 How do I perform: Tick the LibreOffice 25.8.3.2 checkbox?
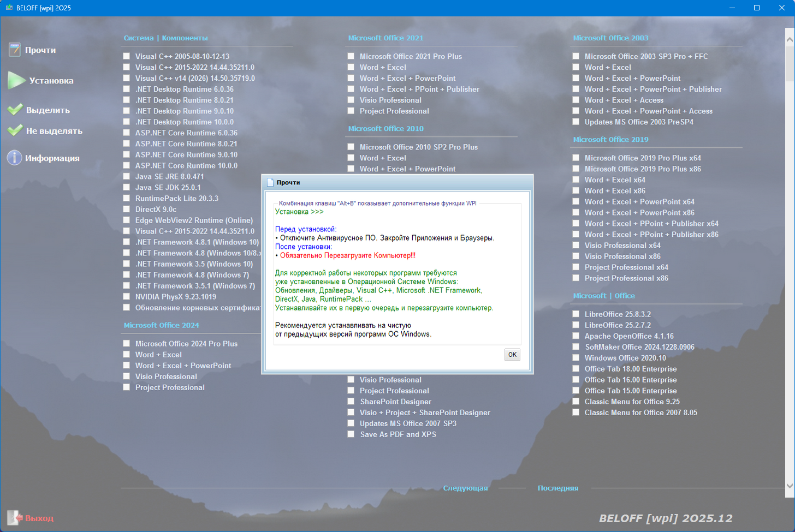click(x=576, y=314)
